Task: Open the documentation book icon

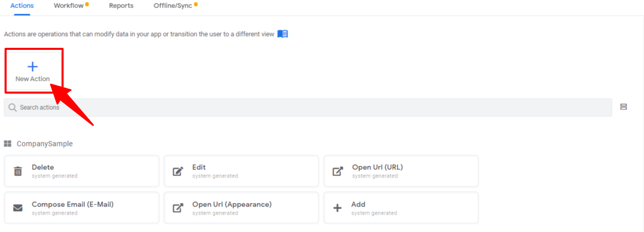Action: pyautogui.click(x=283, y=34)
